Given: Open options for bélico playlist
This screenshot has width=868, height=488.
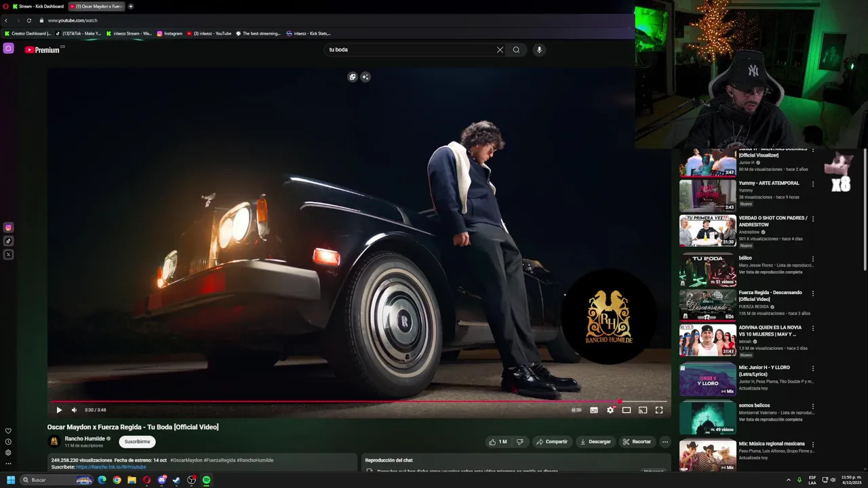Looking at the screenshot, I should 813,259.
